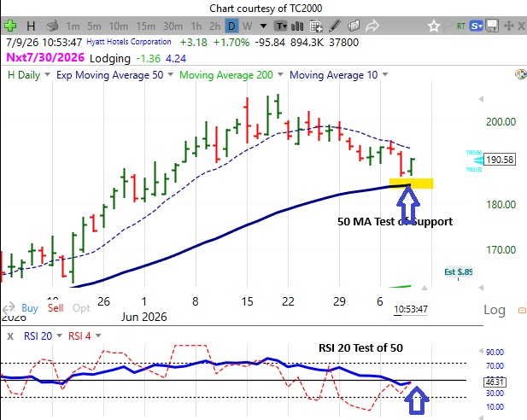This screenshot has width=527, height=420.
Task: Click the 200.00 price scale label
Action: (501, 121)
